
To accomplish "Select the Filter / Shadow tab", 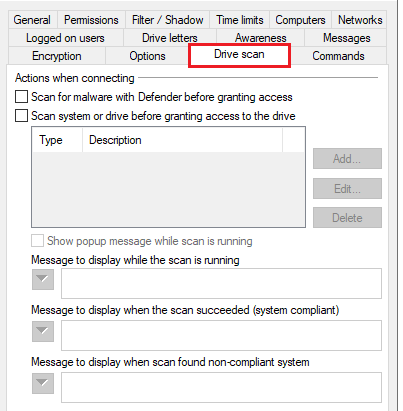I will click(x=167, y=20).
